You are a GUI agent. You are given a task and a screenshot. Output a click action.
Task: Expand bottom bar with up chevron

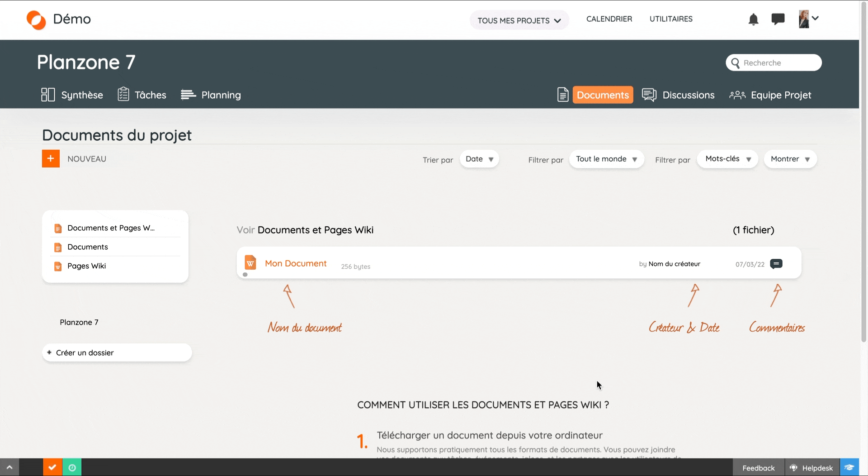[9, 467]
